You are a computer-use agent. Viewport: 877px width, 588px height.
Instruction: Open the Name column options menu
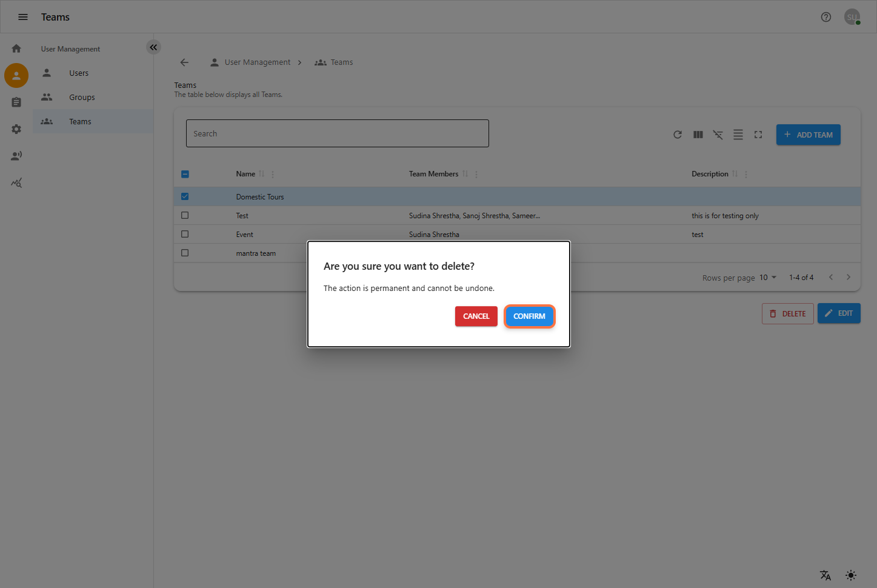[x=273, y=174]
